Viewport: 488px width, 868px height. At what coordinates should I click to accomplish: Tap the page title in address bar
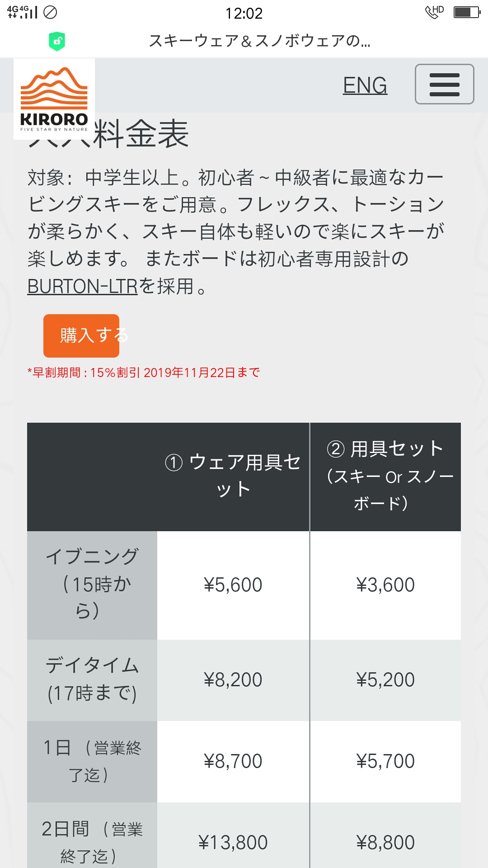[x=259, y=41]
